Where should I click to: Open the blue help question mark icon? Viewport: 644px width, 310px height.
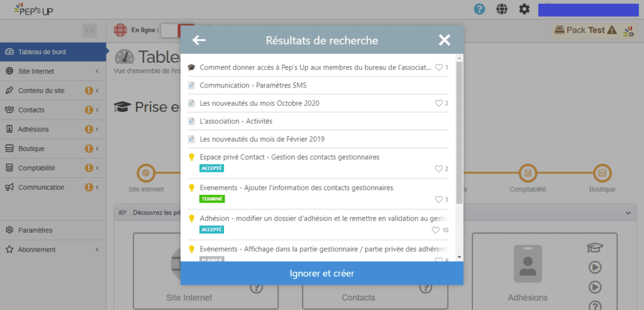(479, 9)
